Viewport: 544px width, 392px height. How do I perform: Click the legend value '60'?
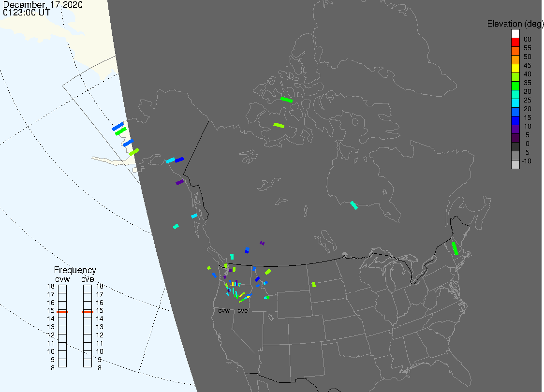(528, 39)
